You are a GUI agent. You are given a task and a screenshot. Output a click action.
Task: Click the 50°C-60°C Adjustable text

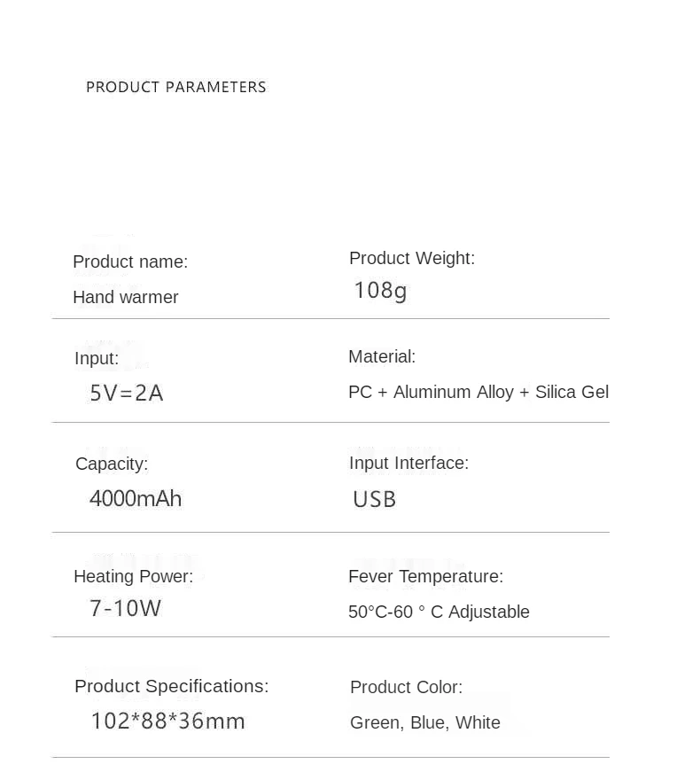tap(439, 612)
